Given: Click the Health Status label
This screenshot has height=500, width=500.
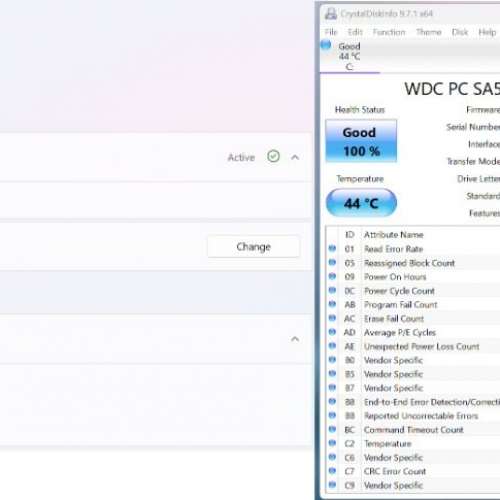Looking at the screenshot, I should click(x=360, y=110).
